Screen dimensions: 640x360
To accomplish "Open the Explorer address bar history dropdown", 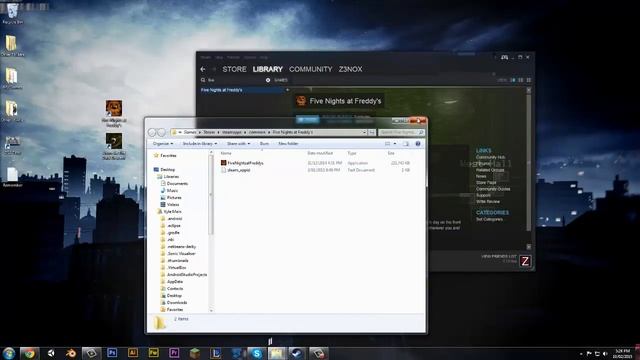I will (x=364, y=132).
